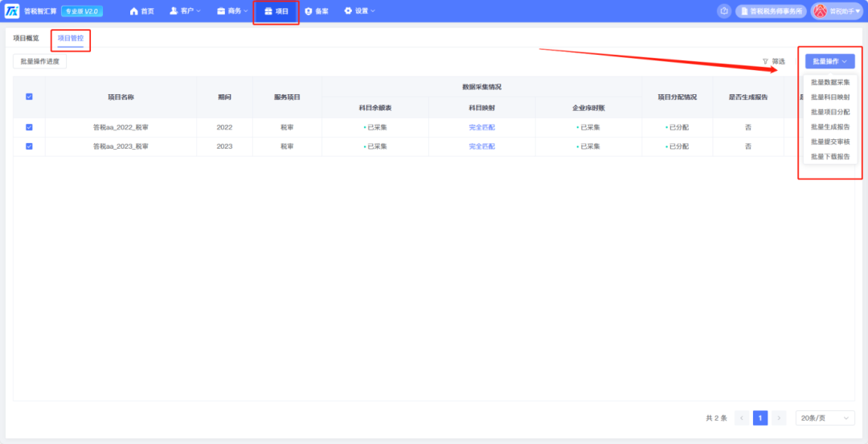This screenshot has width=868, height=444.
Task: Click the 数据采集情况 group header
Action: [481, 87]
